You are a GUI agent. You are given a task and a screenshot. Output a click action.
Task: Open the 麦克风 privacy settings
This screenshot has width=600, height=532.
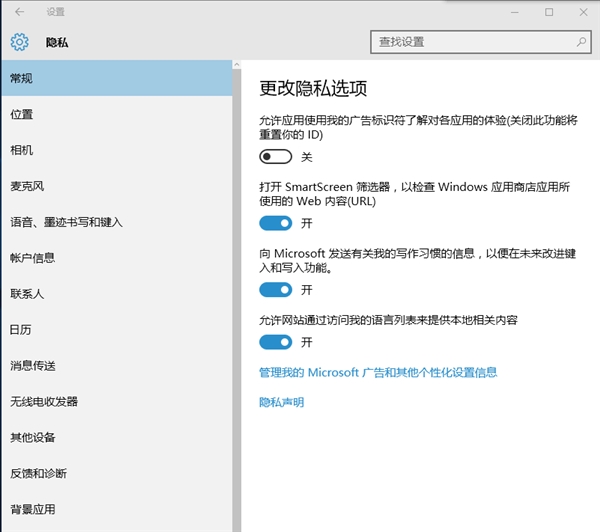coord(27,186)
